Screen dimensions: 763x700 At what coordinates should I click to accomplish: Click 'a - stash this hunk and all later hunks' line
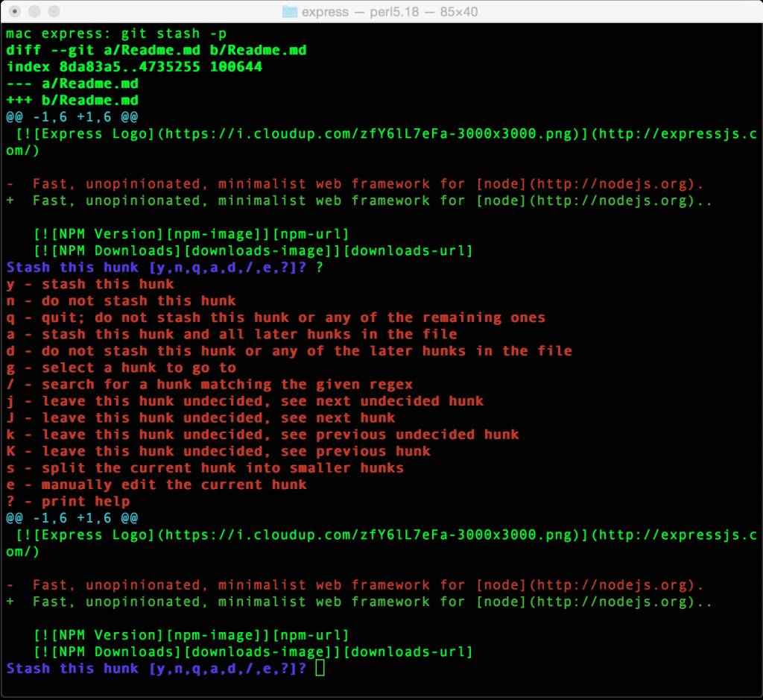232,335
